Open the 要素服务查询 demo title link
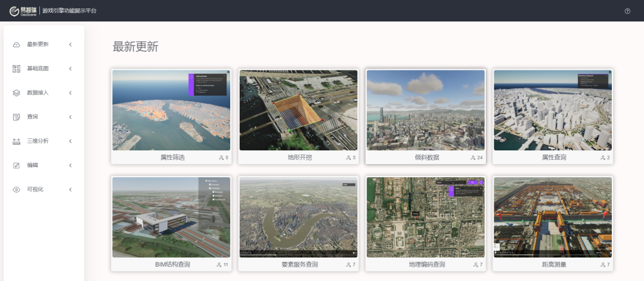 tap(300, 265)
